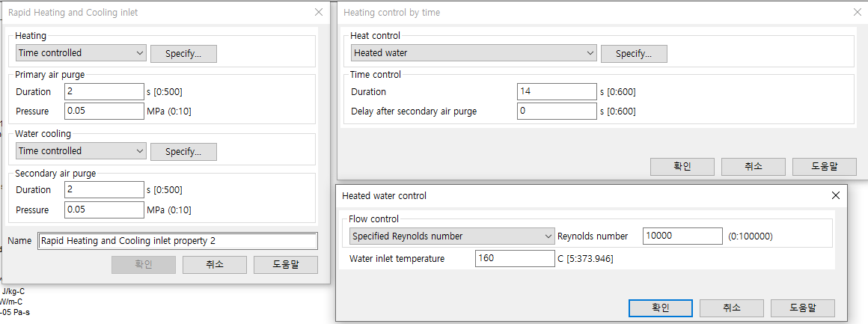
Task: Confirm the Heating control by time dialog
Action: [x=682, y=166]
